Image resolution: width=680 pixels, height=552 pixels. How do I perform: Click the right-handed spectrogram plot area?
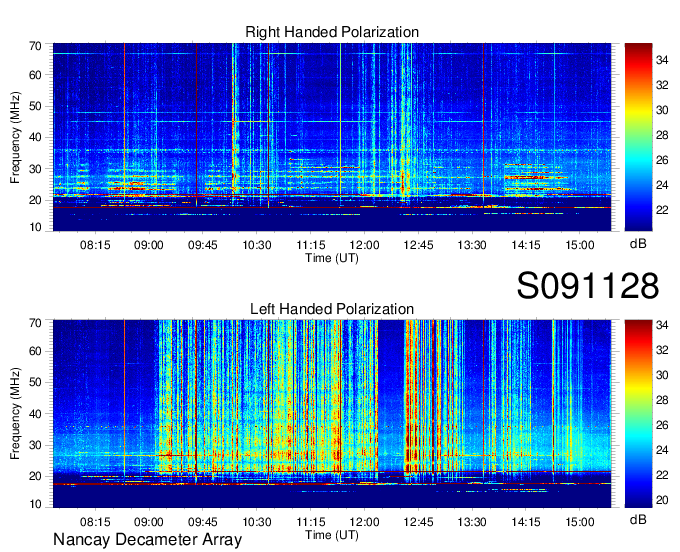(x=332, y=137)
